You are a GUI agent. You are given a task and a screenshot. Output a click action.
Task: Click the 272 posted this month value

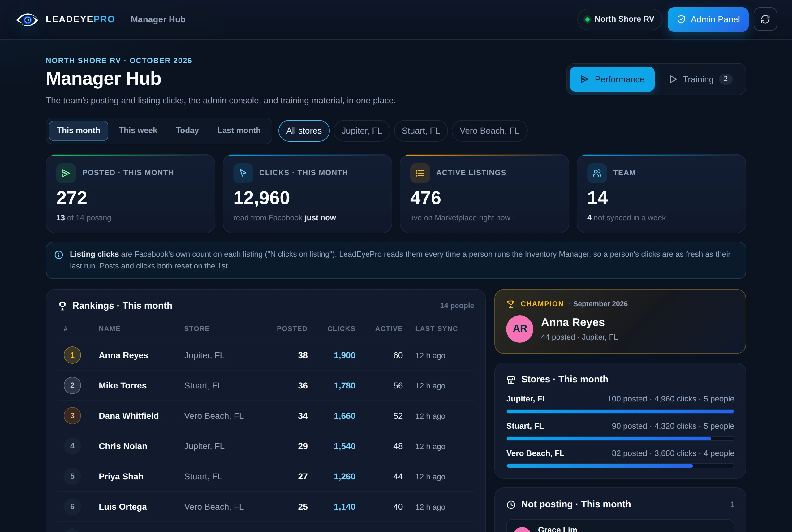coord(71,198)
